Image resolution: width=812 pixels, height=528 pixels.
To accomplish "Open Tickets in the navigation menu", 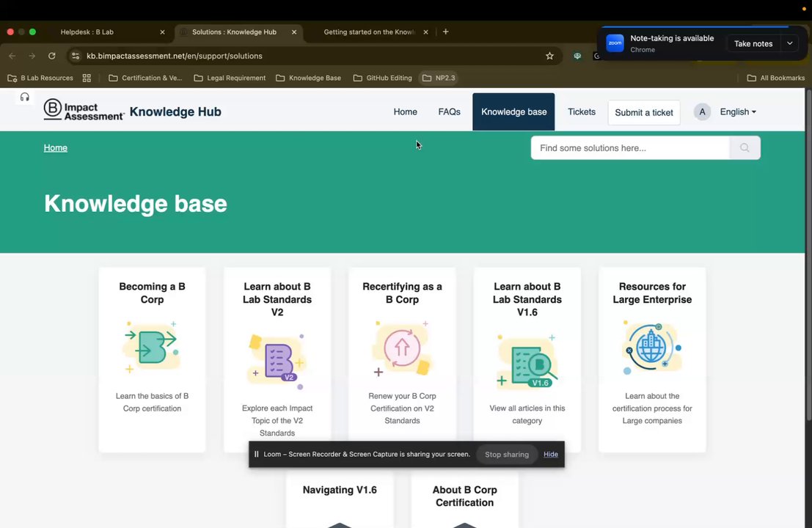I will point(582,111).
